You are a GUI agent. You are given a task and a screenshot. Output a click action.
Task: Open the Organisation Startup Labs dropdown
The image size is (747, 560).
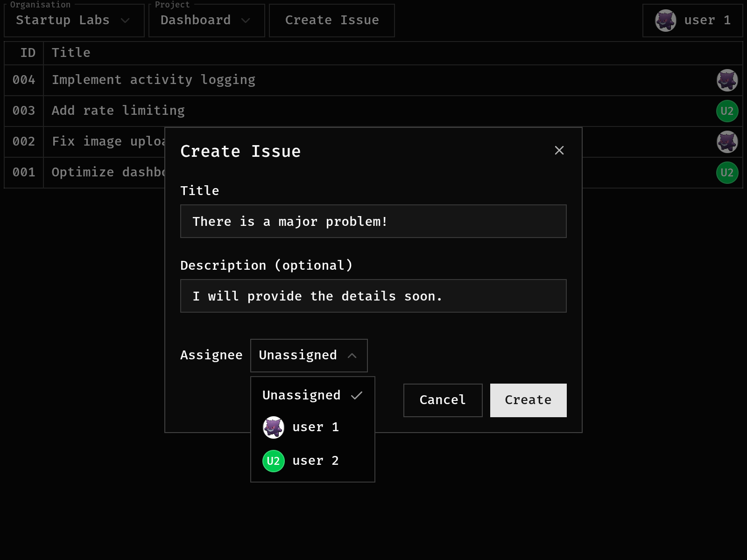coord(74,21)
